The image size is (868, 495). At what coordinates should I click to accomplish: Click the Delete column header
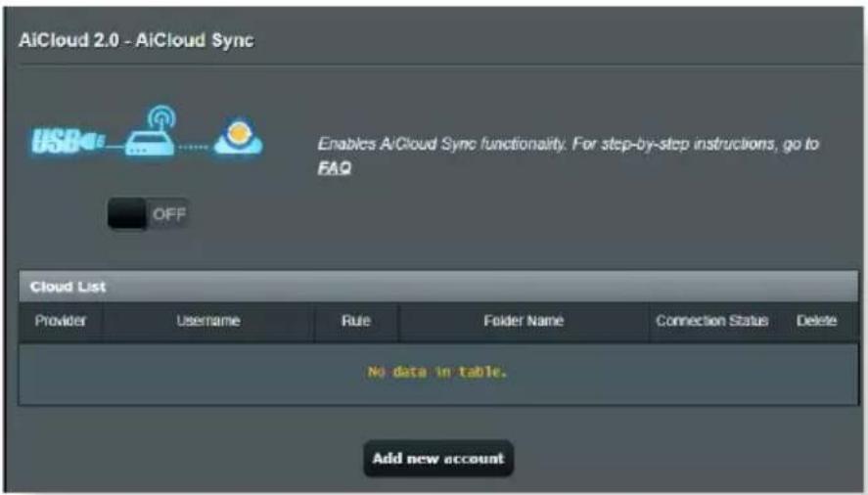click(816, 321)
